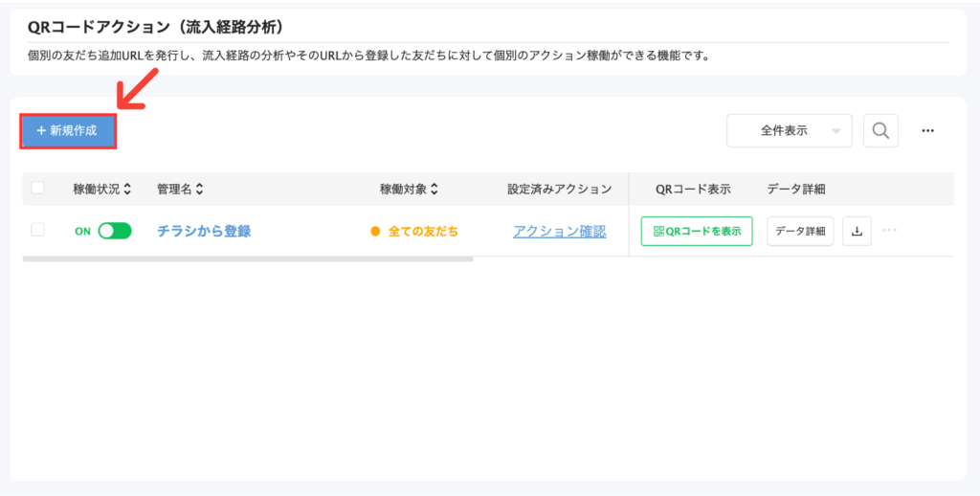Screen dimensions: 980x496
Task: Create new with ＋新規作成 button
Action: coord(68,131)
